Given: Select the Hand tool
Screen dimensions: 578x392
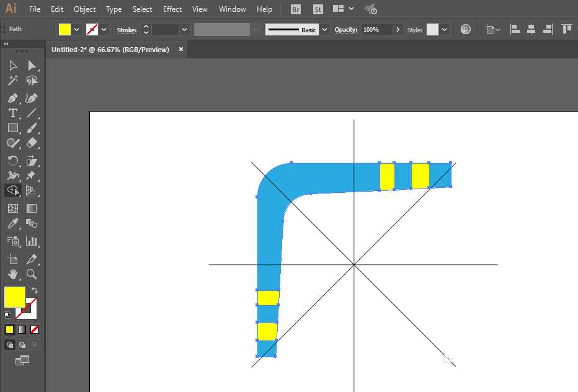Looking at the screenshot, I should coord(12,274).
